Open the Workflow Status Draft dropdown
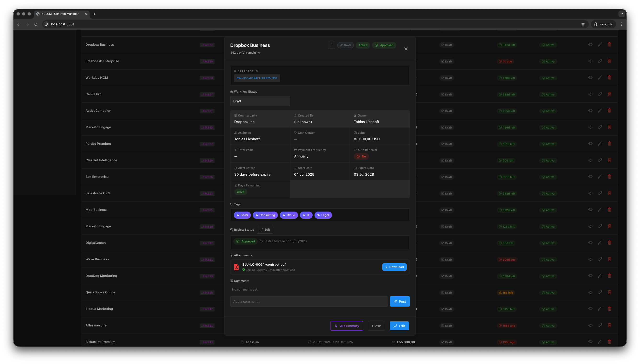The width and height of the screenshot is (640, 364). pos(260,101)
